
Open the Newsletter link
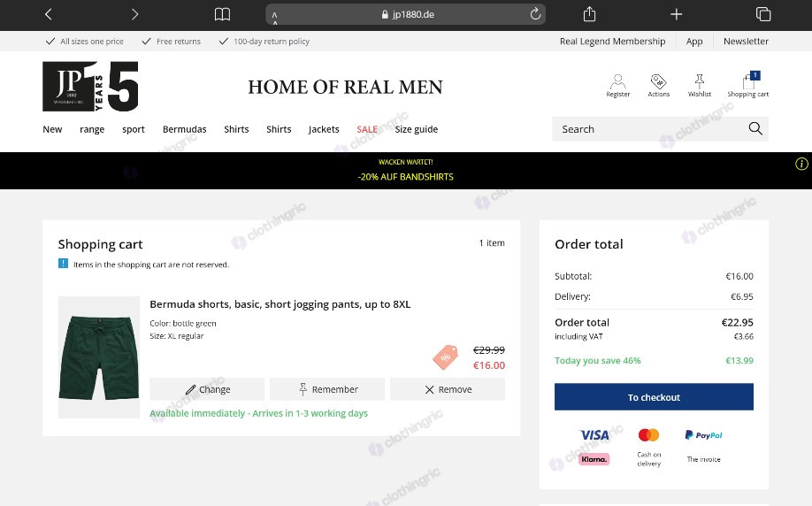[746, 41]
